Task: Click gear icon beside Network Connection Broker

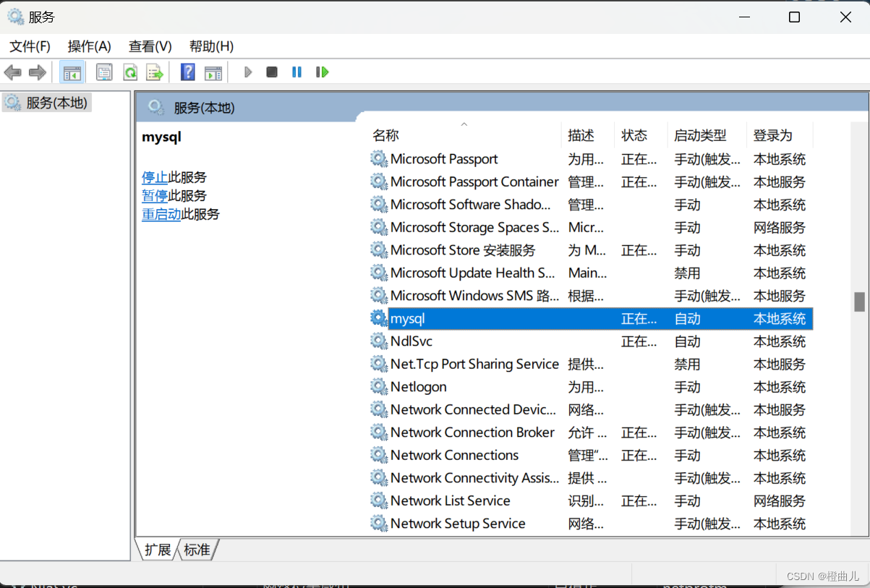Action: pyautogui.click(x=379, y=432)
